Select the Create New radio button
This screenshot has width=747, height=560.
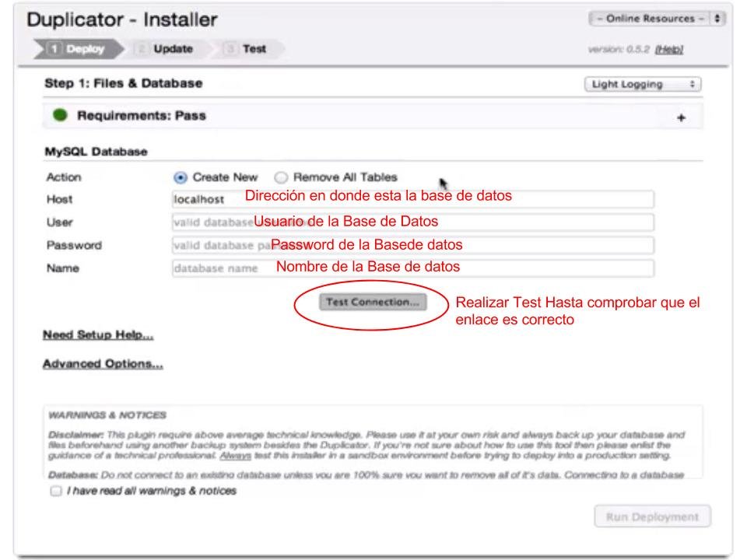coord(180,177)
